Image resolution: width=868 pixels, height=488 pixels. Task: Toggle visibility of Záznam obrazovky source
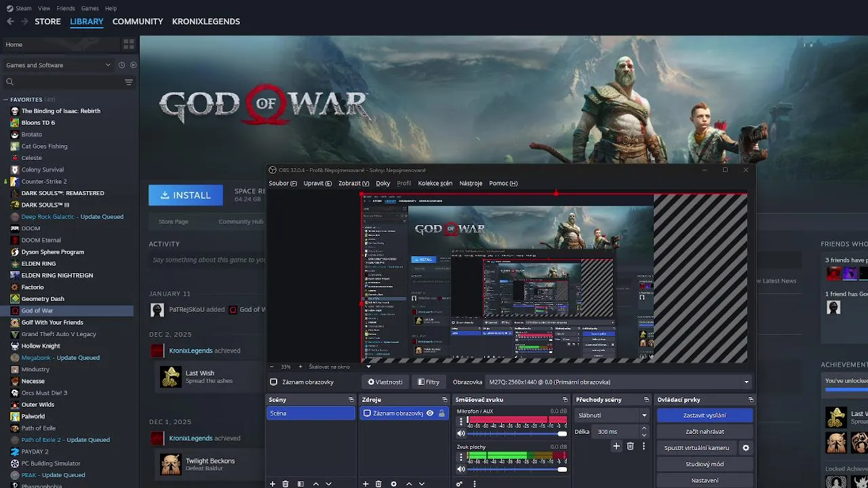pyautogui.click(x=430, y=413)
